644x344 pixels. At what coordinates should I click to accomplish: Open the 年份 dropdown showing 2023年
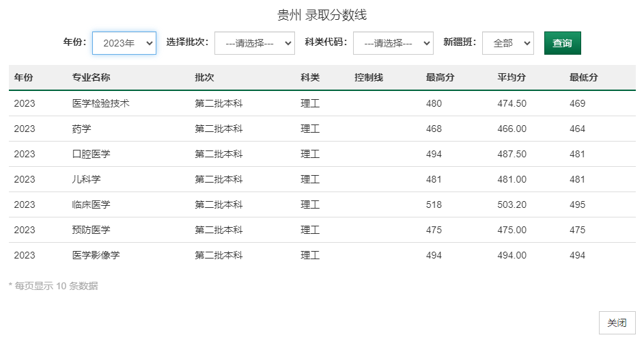[x=124, y=43]
